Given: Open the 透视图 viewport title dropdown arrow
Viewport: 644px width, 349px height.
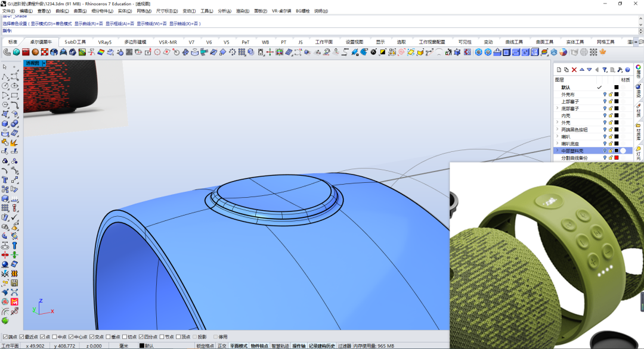Looking at the screenshot, I should (x=44, y=63).
